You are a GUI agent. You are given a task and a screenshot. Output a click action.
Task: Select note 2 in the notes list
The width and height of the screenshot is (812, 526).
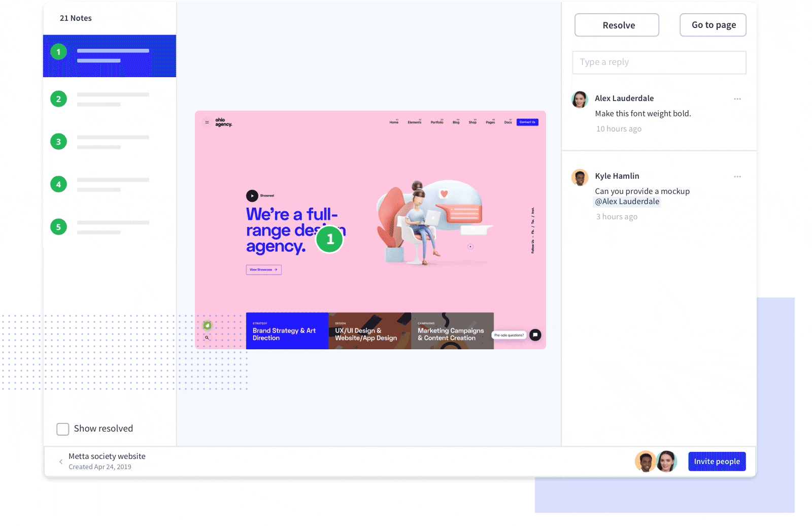pos(110,99)
